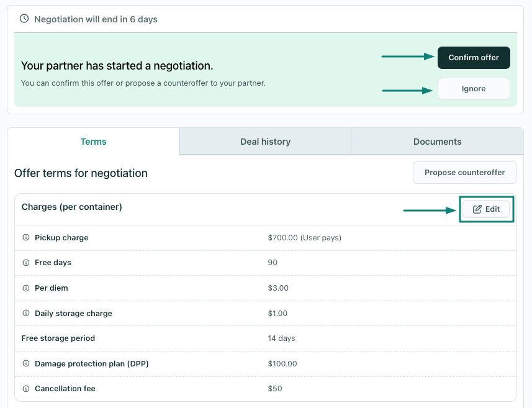Click the 90 free days value

pos(273,263)
